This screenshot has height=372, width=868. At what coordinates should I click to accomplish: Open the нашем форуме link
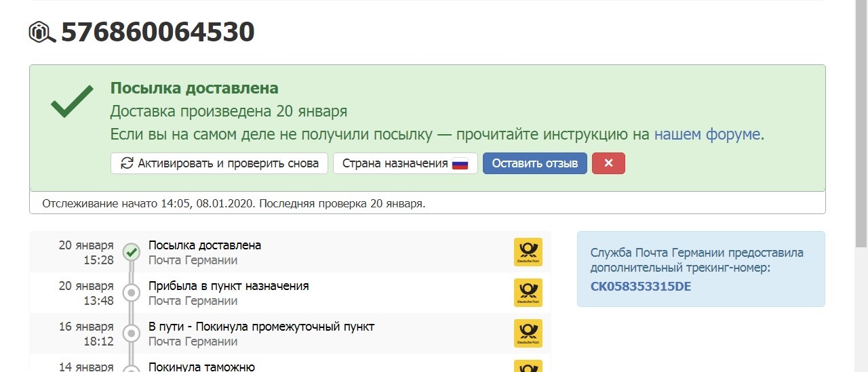pos(707,134)
